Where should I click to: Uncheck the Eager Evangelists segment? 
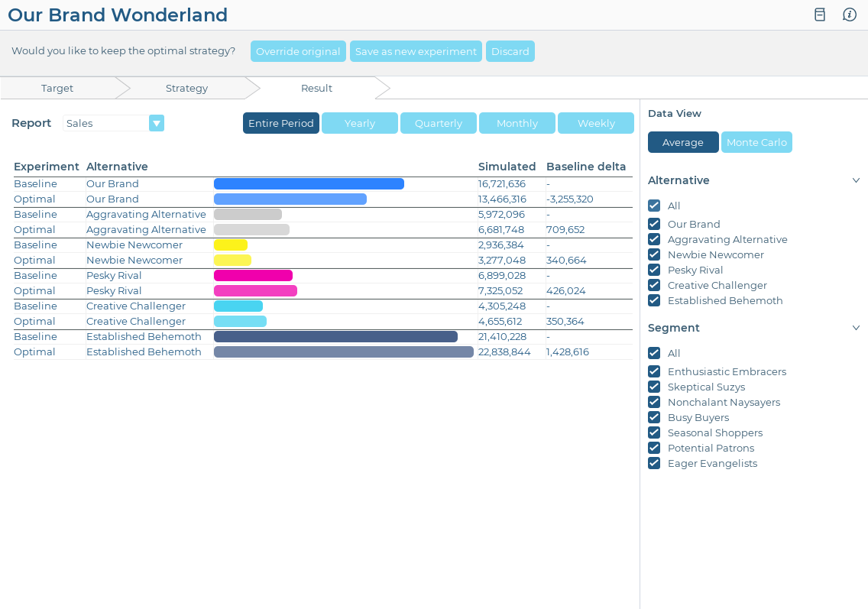tap(654, 463)
